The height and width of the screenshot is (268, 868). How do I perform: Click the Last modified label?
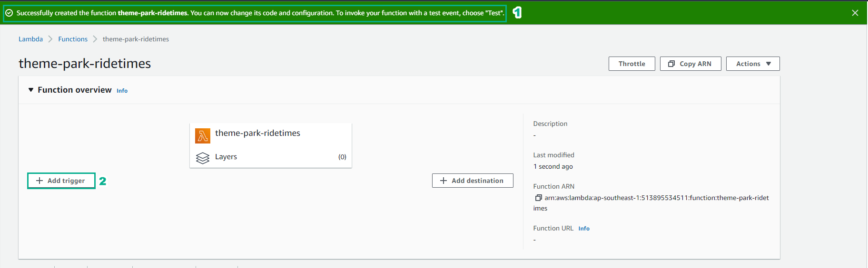click(554, 155)
